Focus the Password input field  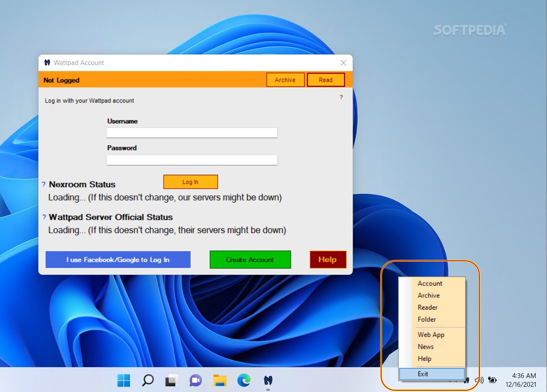pyautogui.click(x=192, y=160)
